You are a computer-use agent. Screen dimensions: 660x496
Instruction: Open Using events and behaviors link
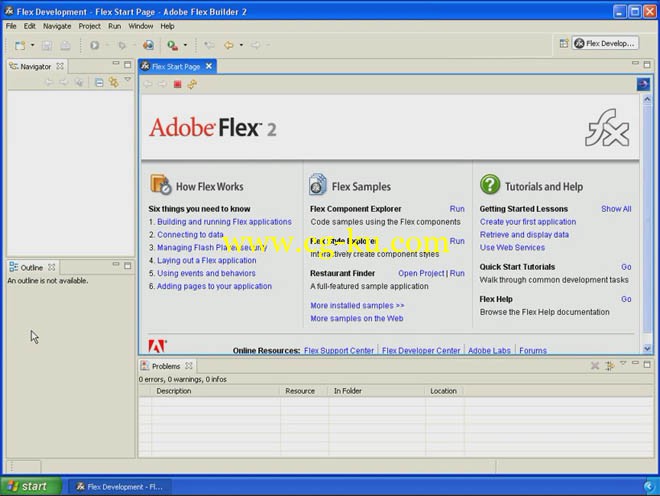click(206, 273)
